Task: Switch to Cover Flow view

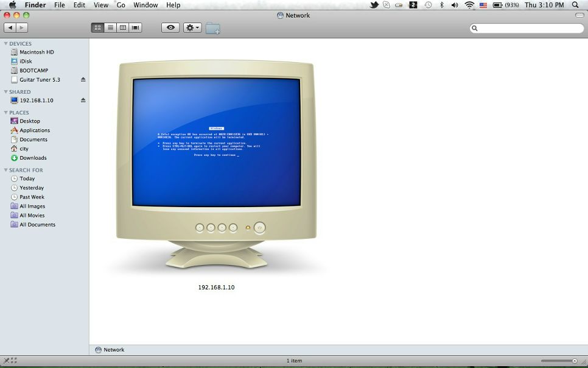Action: point(135,27)
